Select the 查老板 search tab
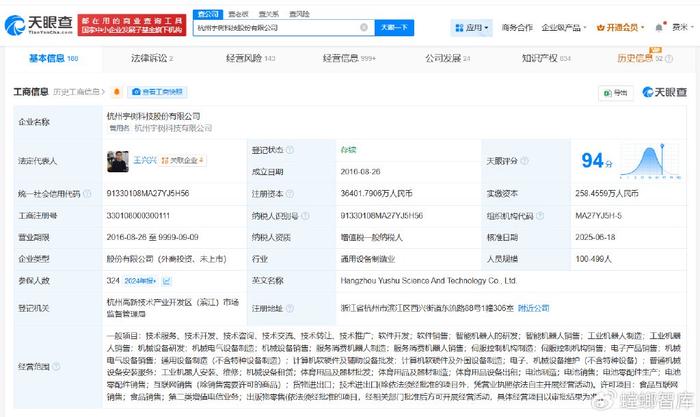The image size is (700, 417). pos(238,14)
